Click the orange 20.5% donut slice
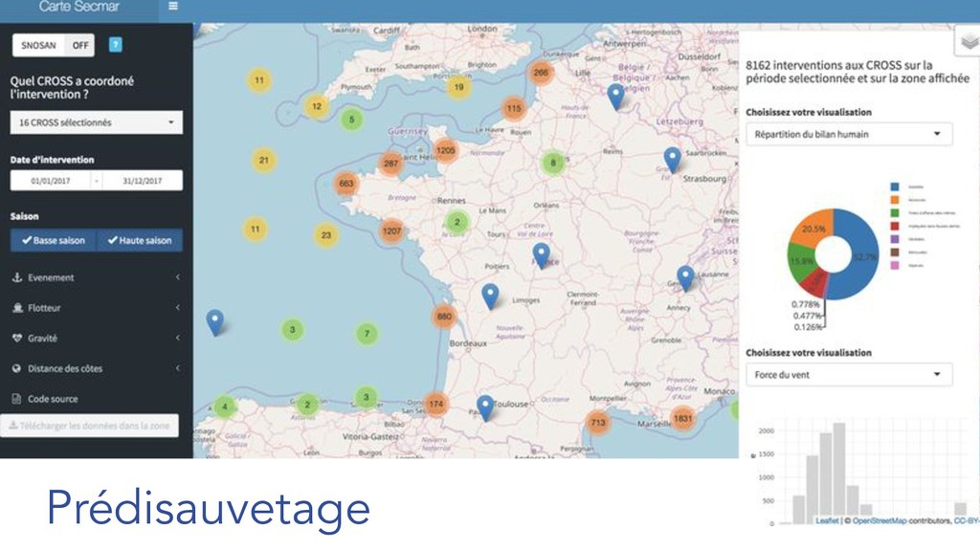The height and width of the screenshot is (551, 980). click(813, 228)
